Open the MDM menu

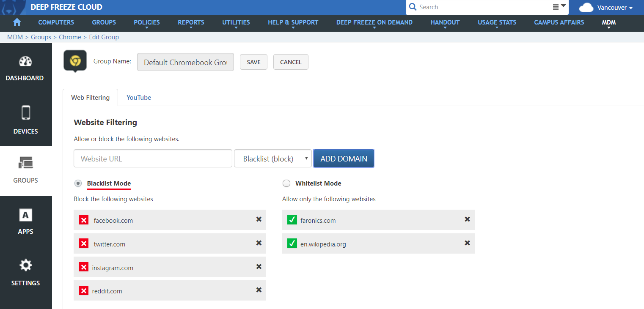(609, 22)
